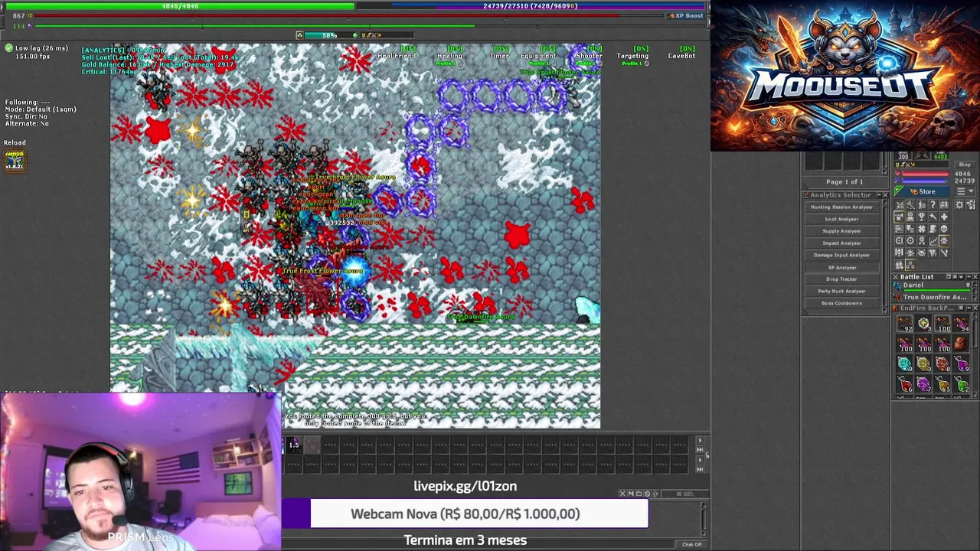Click the circular target icon
The height and width of the screenshot is (551, 980).
(x=910, y=240)
